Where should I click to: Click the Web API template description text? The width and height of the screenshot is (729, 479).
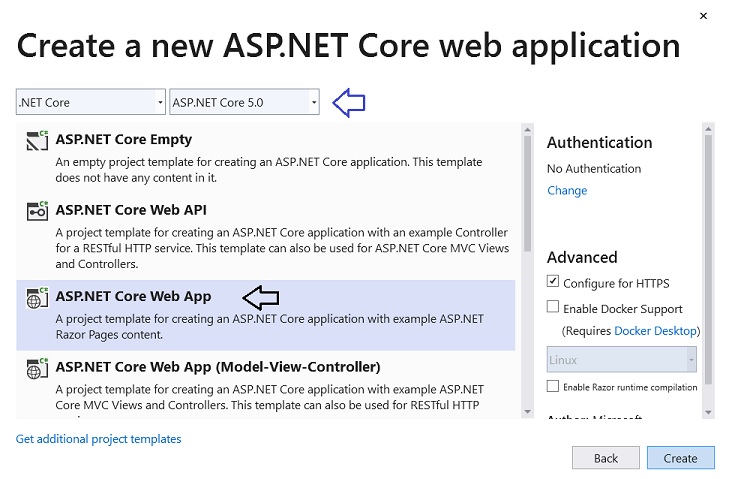pyautogui.click(x=282, y=248)
